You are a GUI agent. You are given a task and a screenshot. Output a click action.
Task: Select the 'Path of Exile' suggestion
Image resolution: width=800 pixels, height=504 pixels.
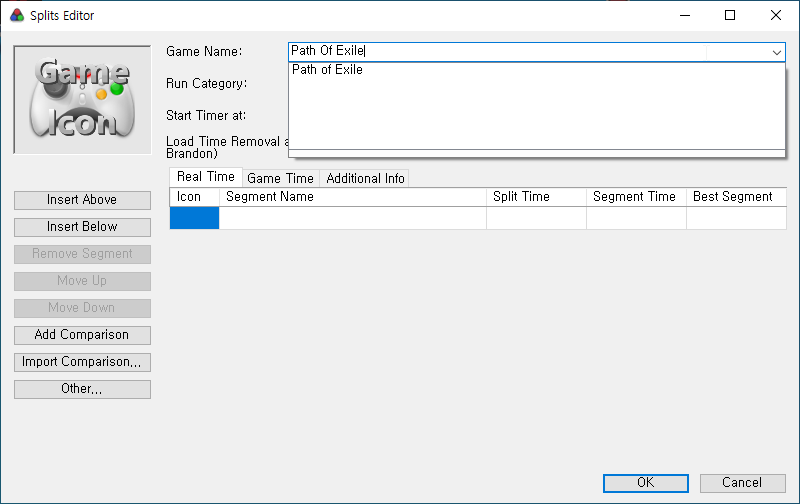536,69
